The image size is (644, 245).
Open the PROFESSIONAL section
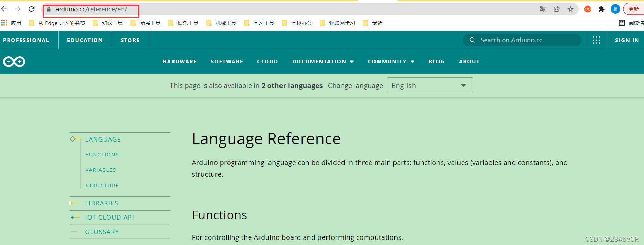pos(26,40)
